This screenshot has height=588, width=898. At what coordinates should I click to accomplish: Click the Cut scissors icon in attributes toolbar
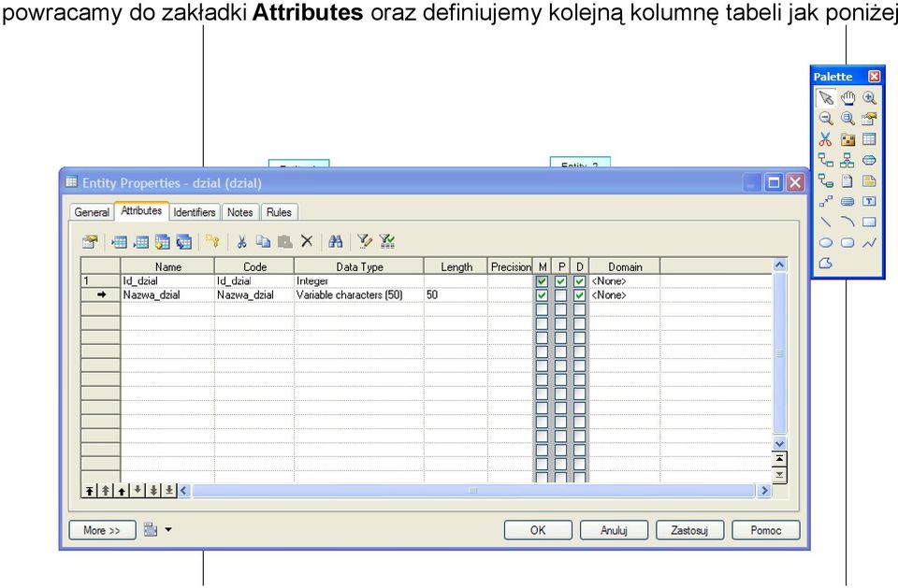click(x=241, y=241)
